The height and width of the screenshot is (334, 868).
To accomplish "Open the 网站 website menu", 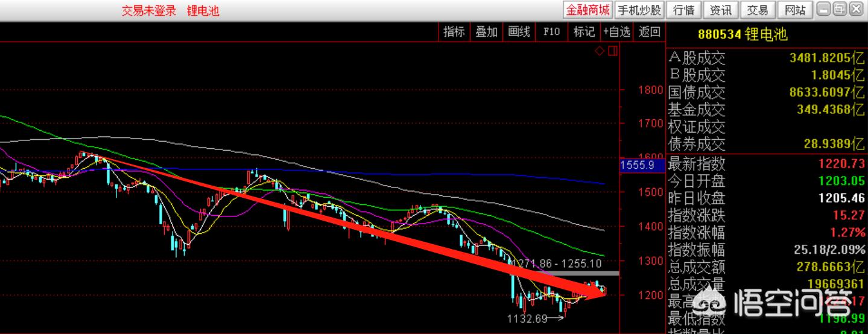I will (x=794, y=10).
